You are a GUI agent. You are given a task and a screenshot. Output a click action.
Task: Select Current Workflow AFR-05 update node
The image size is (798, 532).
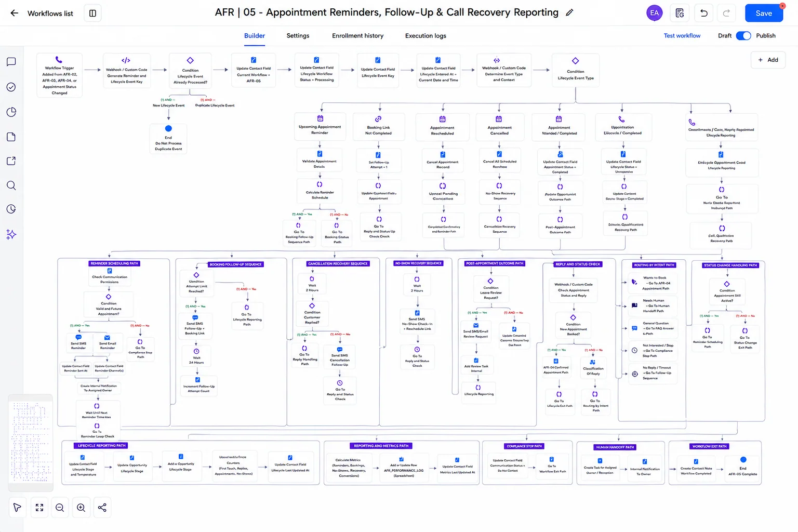tap(254, 70)
